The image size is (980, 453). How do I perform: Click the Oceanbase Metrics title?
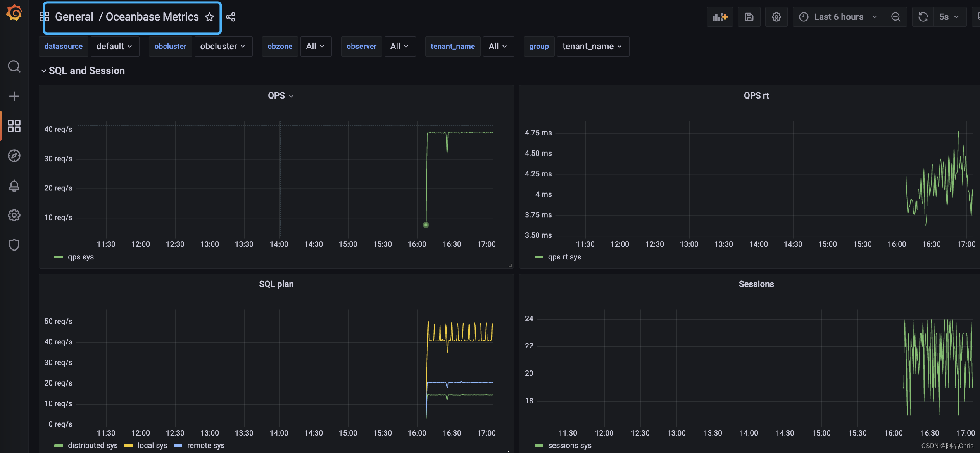(x=152, y=17)
